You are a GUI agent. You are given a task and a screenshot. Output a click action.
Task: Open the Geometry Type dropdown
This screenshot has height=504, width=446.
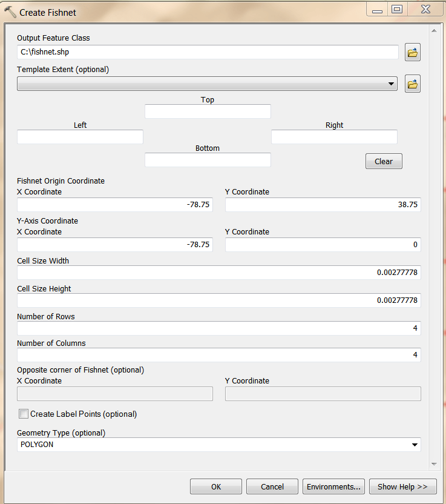(415, 444)
